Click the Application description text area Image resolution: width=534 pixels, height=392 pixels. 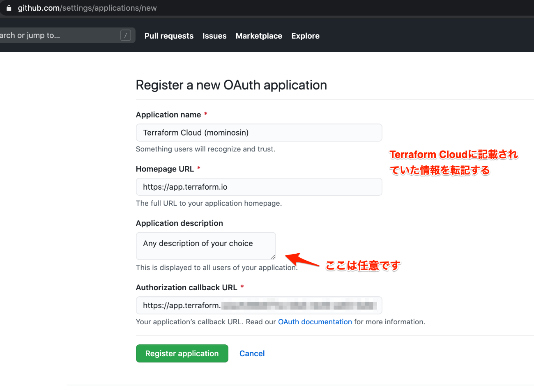click(206, 246)
